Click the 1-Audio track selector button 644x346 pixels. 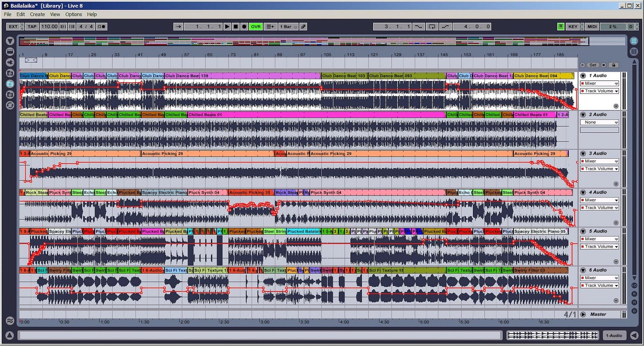coord(614,335)
